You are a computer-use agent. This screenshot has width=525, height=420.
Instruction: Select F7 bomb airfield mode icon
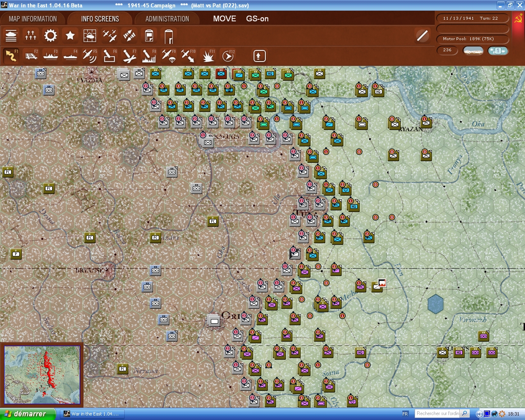tap(129, 55)
